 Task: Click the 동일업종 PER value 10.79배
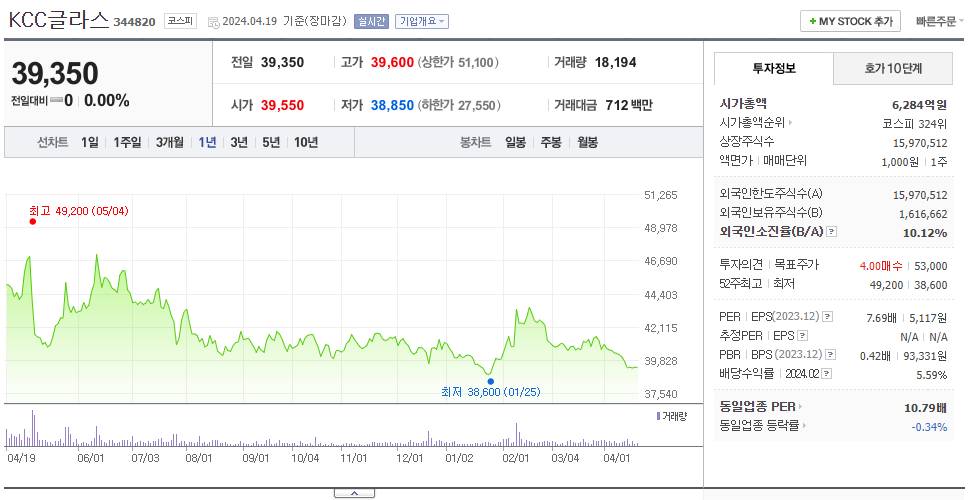925,407
